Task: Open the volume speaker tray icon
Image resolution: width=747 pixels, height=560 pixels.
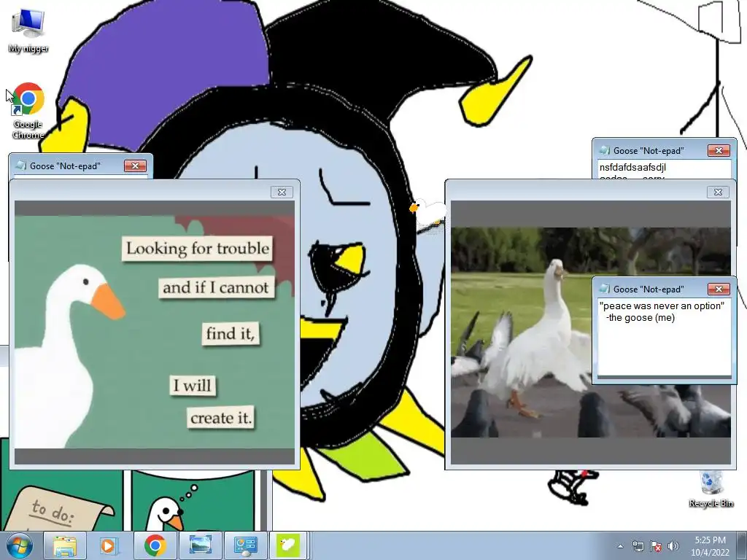Action: pyautogui.click(x=673, y=546)
